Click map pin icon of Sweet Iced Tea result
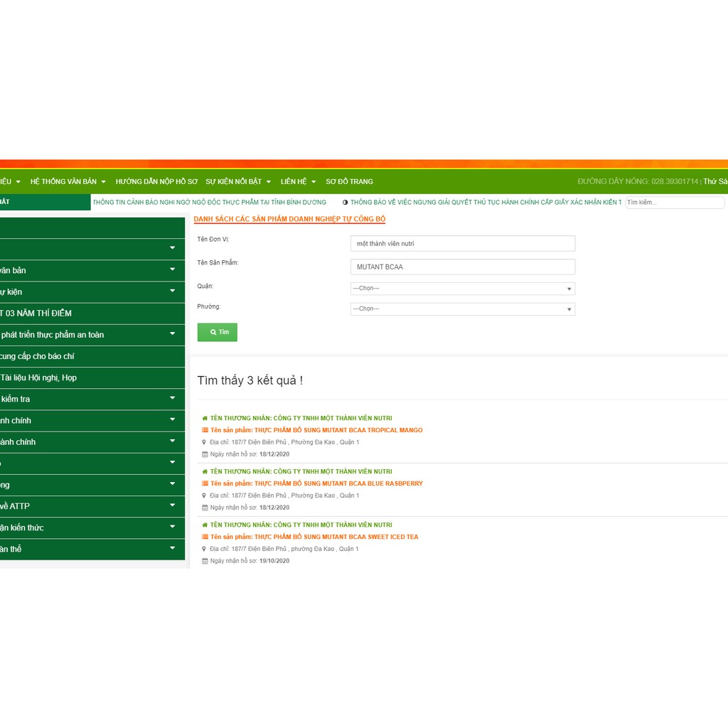 tap(205, 549)
